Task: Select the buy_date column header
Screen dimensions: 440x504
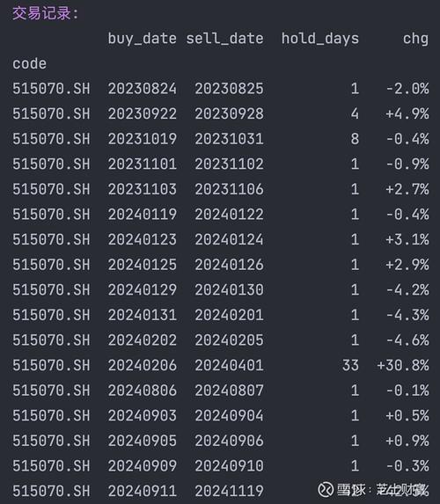Action: point(142,39)
